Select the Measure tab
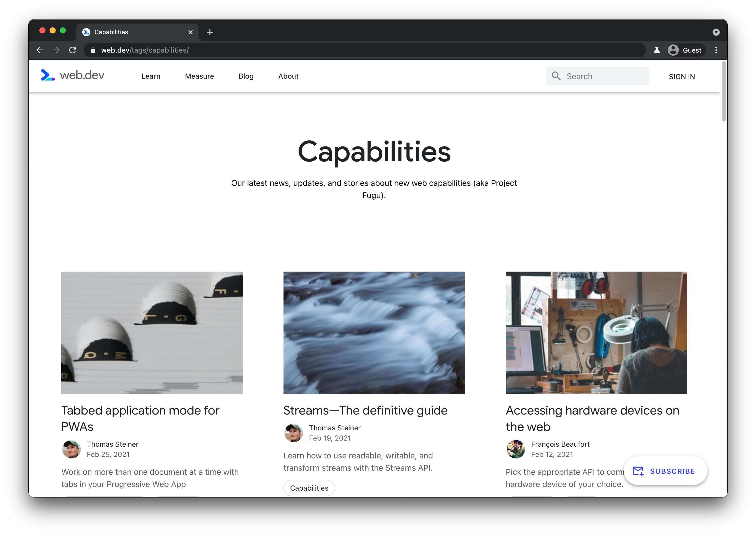This screenshot has width=756, height=535. point(199,76)
